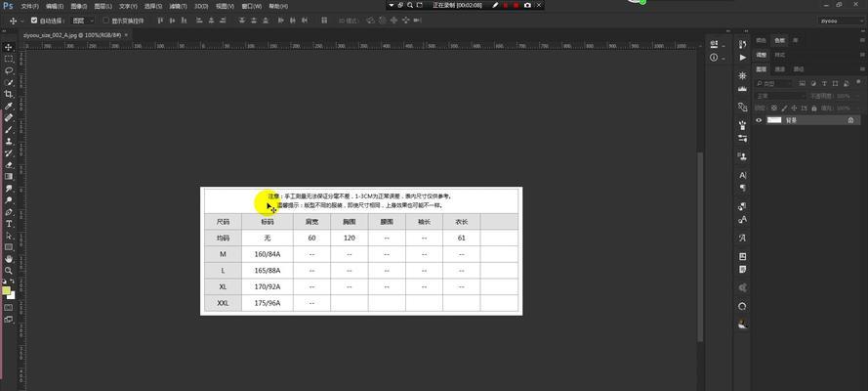Image resolution: width=868 pixels, height=391 pixels.
Task: Click the Change Screen Mode icon
Action: [9, 320]
